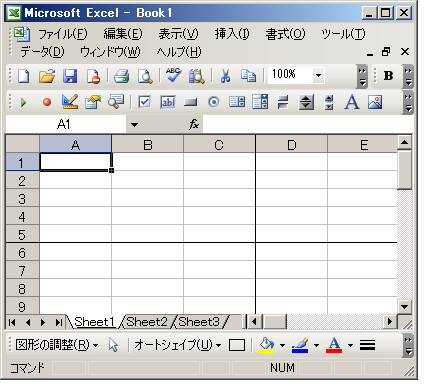Open line color dropdown arrow

pos(316,345)
